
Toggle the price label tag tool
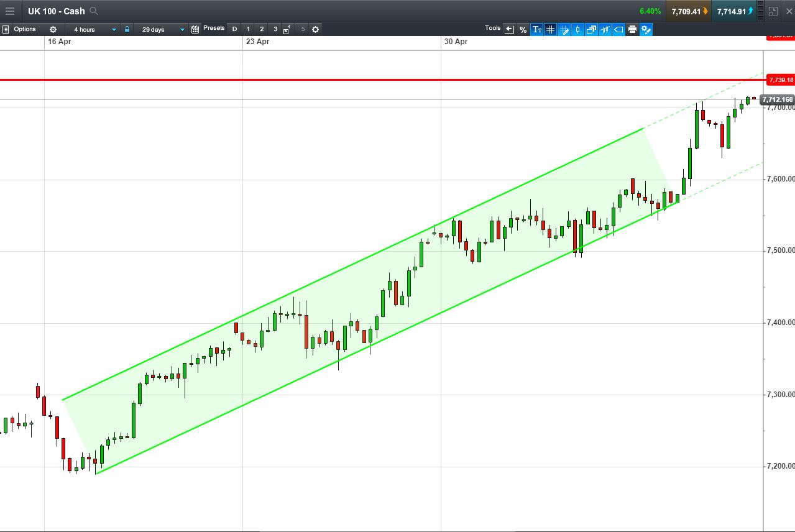click(618, 29)
